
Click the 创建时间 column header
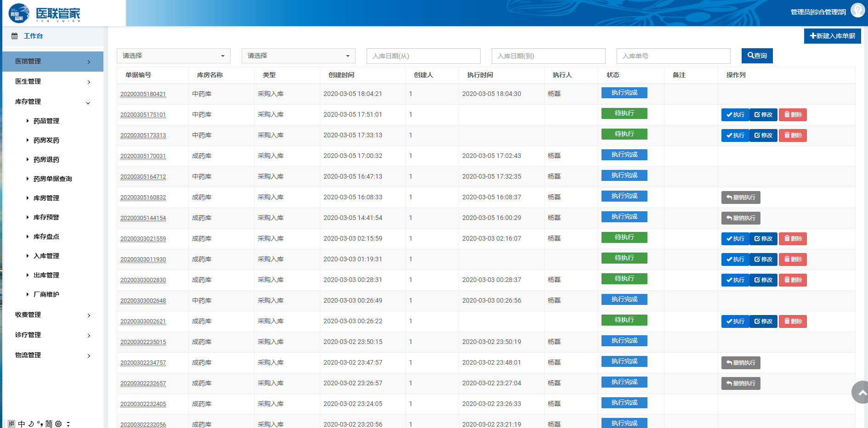(x=341, y=75)
